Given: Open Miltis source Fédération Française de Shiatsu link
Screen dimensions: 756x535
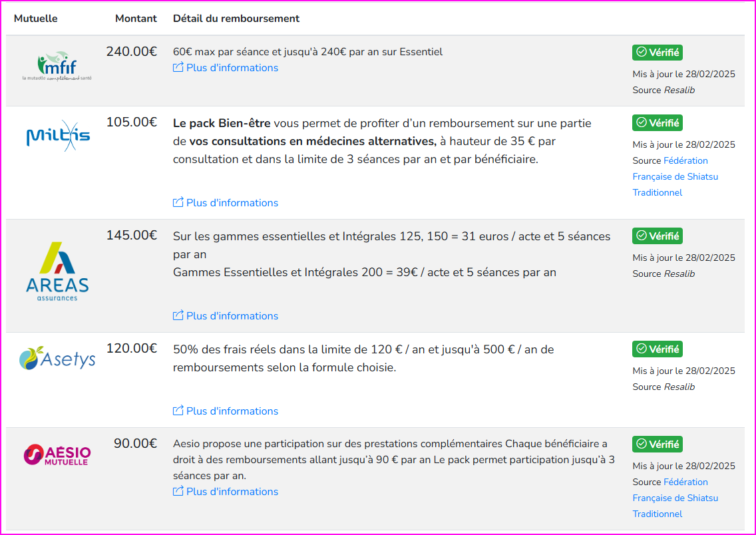Looking at the screenshot, I should pyautogui.click(x=675, y=176).
